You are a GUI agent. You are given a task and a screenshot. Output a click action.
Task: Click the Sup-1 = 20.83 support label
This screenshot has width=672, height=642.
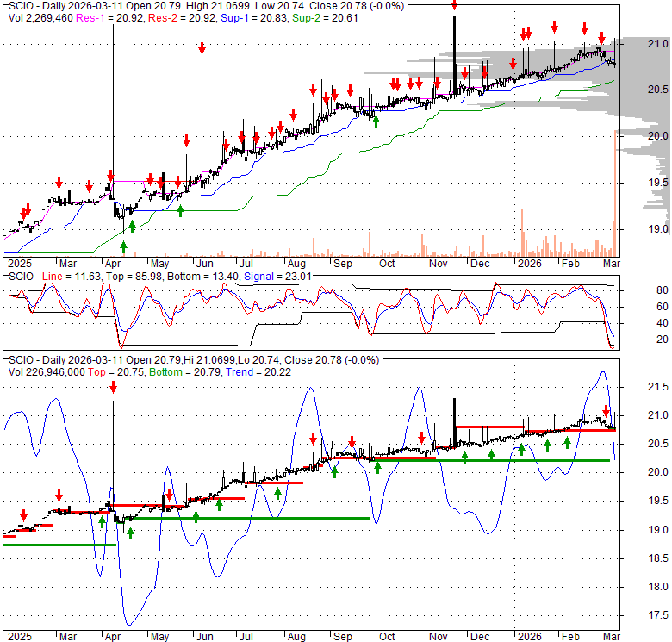coord(253,16)
